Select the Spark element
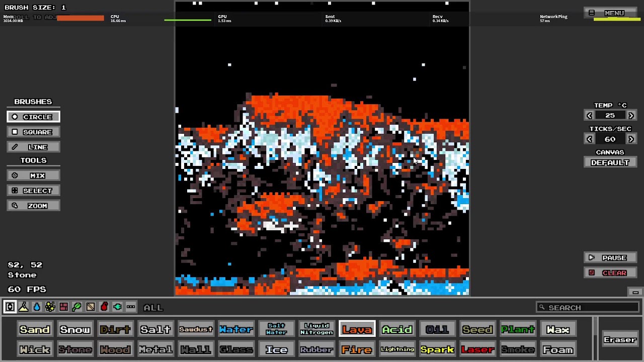 pyautogui.click(x=437, y=349)
